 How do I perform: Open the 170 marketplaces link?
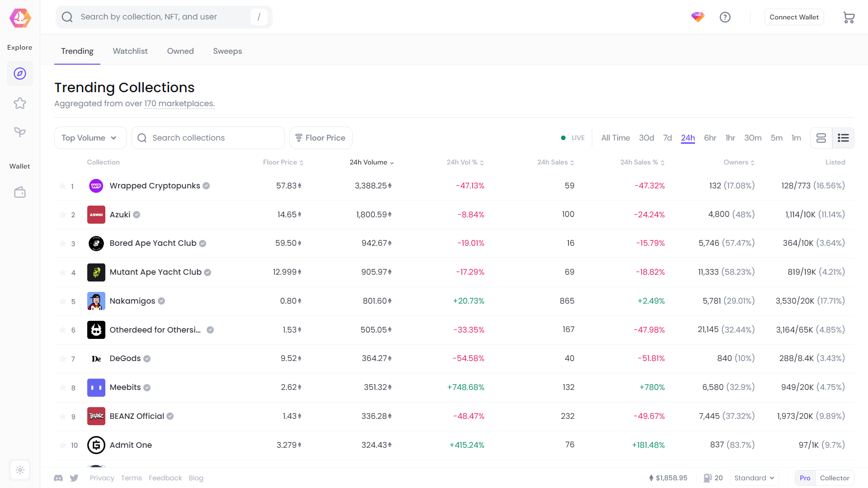pos(179,103)
